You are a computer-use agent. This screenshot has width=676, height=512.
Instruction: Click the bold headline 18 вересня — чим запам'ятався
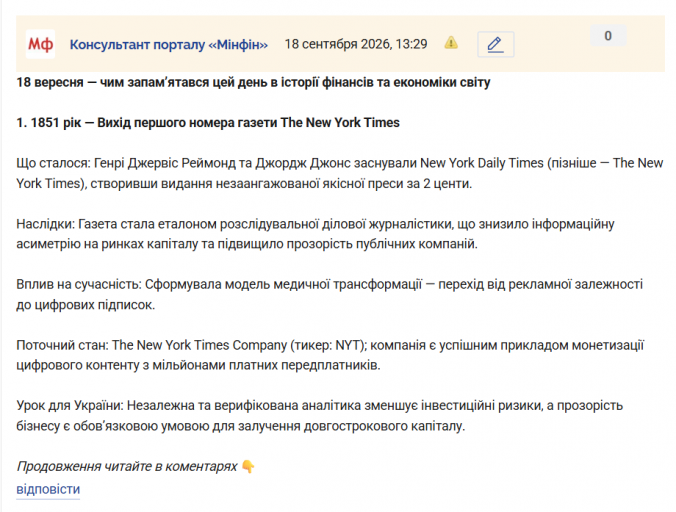click(254, 82)
